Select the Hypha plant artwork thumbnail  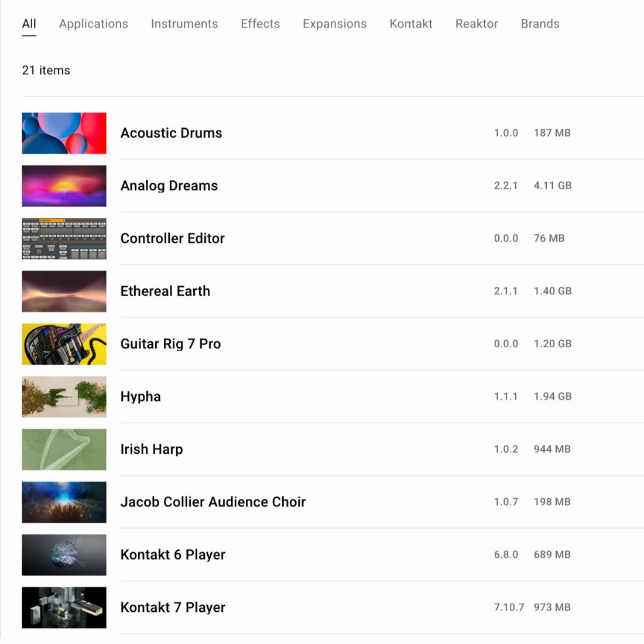pyautogui.click(x=64, y=397)
